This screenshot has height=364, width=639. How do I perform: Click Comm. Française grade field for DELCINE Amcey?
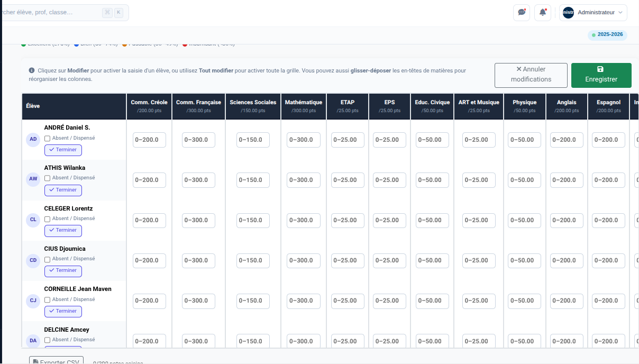pyautogui.click(x=198, y=341)
